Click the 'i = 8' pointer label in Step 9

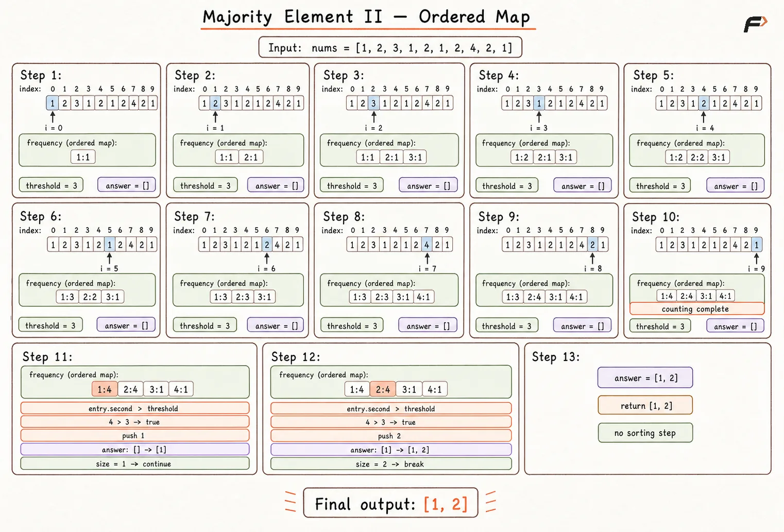click(x=592, y=268)
